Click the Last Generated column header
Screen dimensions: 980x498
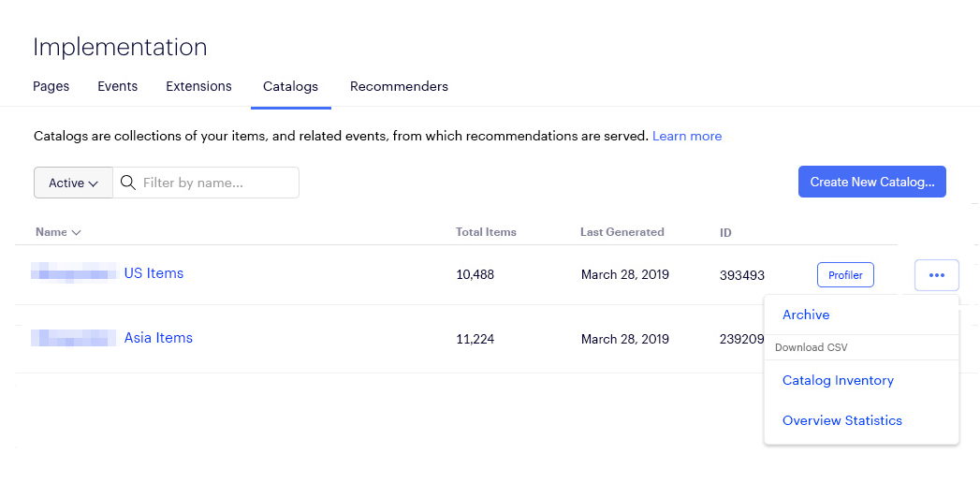pos(622,232)
